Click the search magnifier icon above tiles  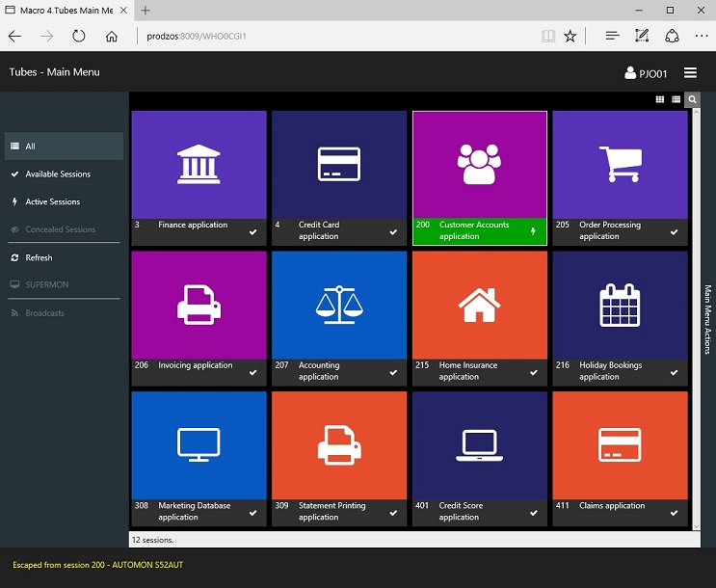tap(692, 99)
